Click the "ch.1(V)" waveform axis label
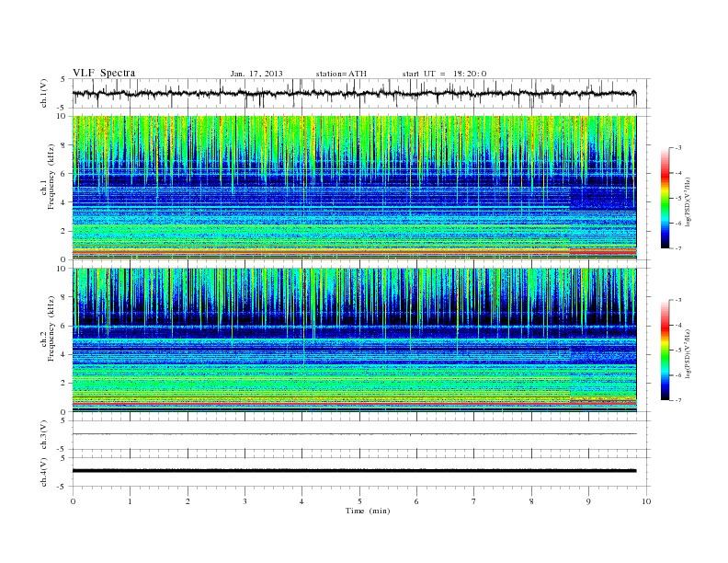 [x=44, y=93]
